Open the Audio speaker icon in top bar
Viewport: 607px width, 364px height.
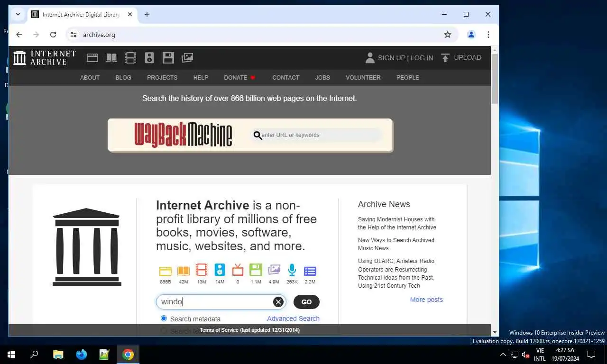pyautogui.click(x=149, y=58)
